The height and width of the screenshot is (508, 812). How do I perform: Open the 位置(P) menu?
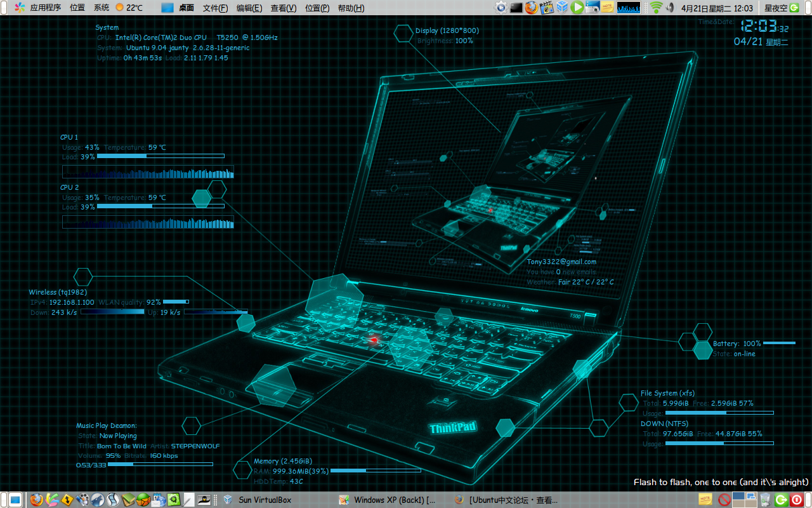point(317,8)
